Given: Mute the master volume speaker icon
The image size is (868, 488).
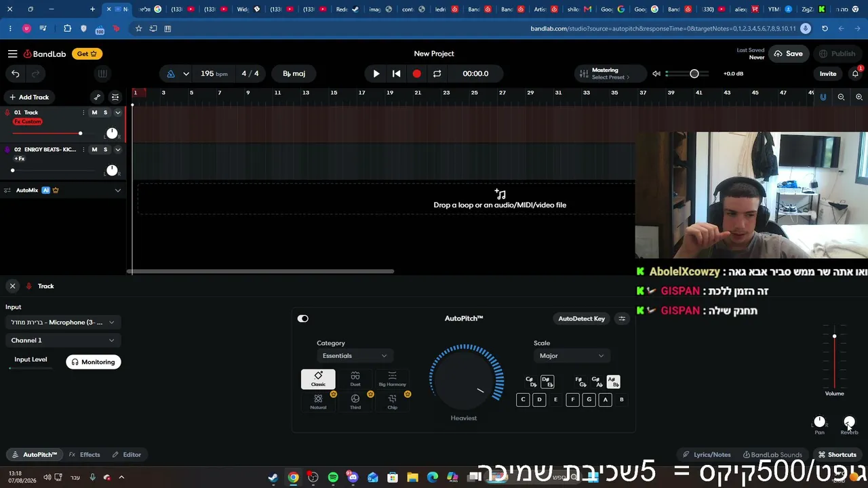Looking at the screenshot, I should pyautogui.click(x=656, y=74).
